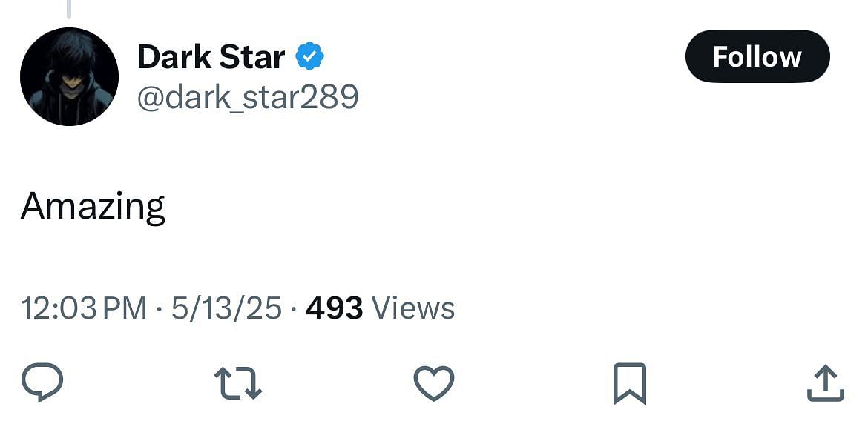Open Dark Star's circular profile picture
868x421 pixels.
coord(69,76)
